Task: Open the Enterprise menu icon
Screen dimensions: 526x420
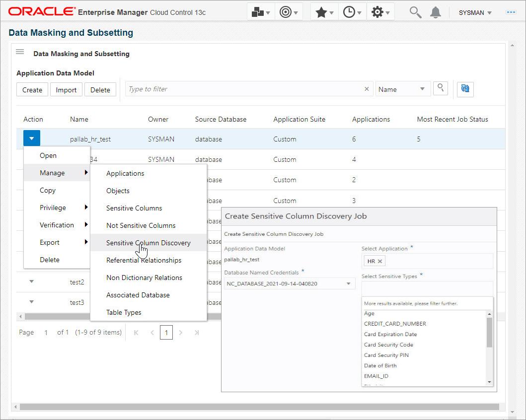Action: tap(261, 12)
